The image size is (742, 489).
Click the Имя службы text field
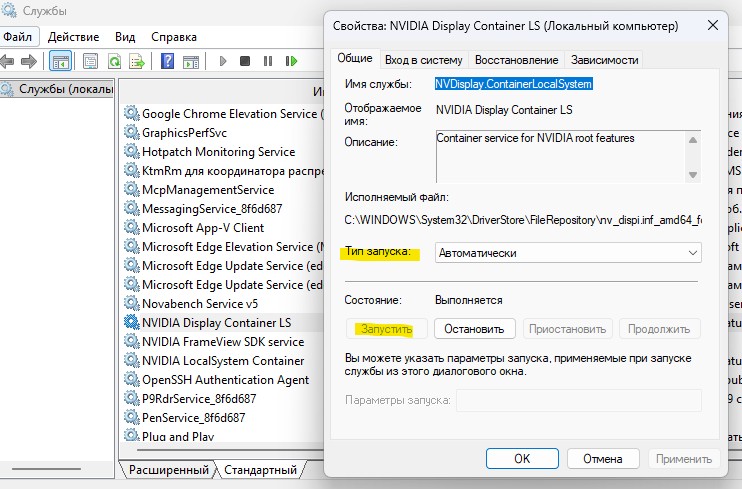[513, 84]
